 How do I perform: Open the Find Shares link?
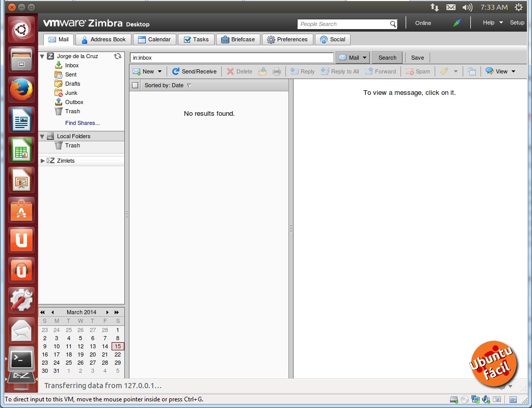(x=83, y=123)
